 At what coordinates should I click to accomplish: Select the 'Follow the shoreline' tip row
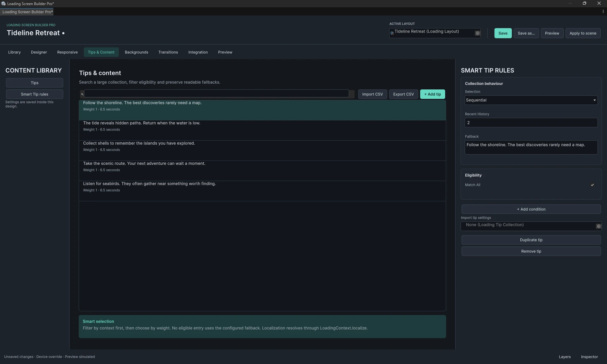[262, 110]
